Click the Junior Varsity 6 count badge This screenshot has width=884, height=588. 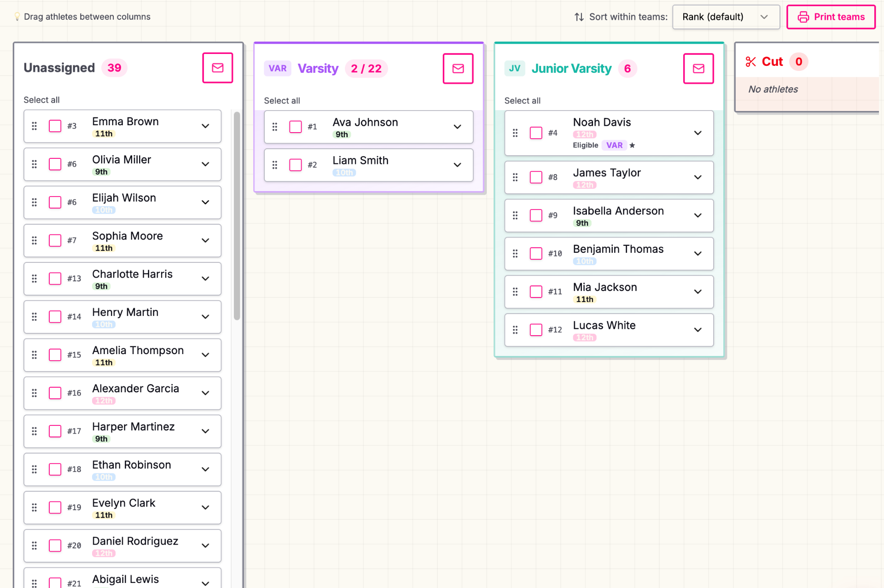pos(627,69)
